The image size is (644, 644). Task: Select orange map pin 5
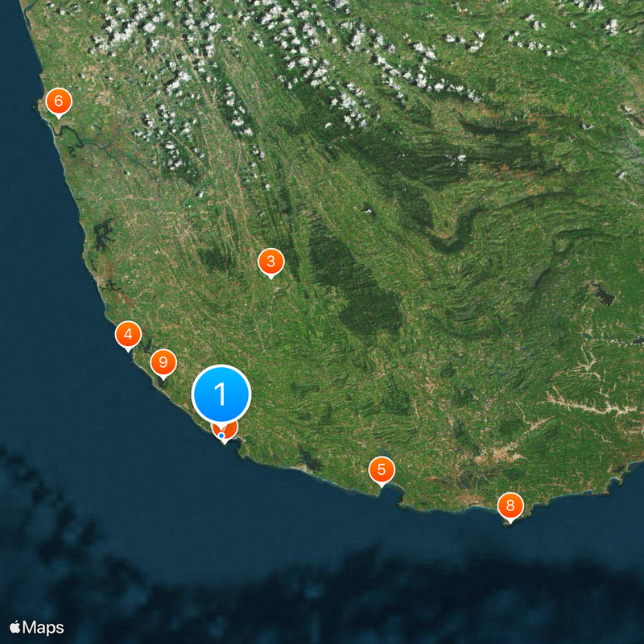[382, 471]
